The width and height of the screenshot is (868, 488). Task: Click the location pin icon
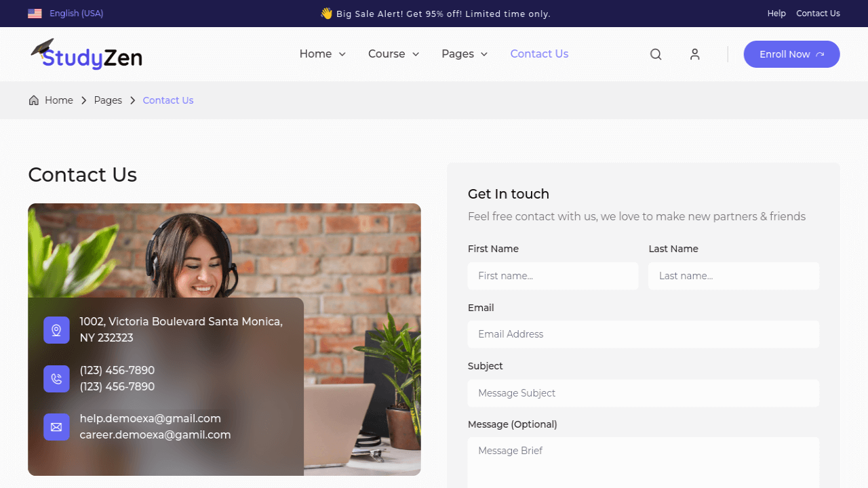point(56,330)
